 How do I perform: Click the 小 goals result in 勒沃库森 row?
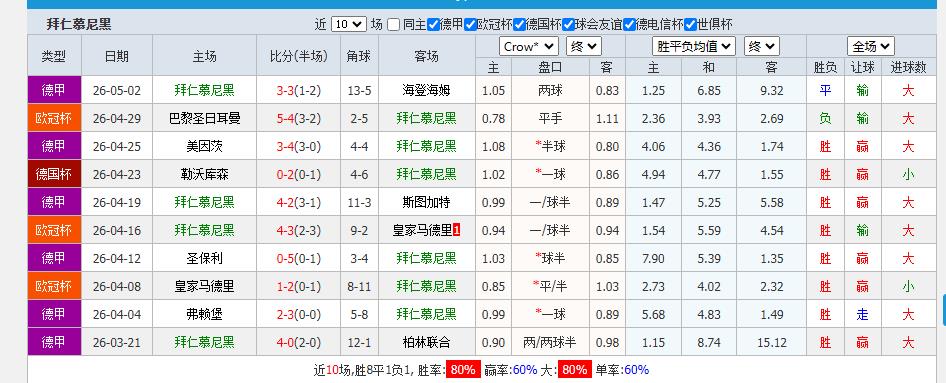point(908,174)
